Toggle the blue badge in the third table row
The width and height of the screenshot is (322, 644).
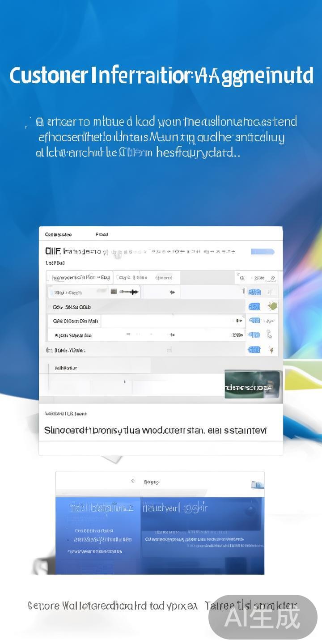click(x=254, y=321)
